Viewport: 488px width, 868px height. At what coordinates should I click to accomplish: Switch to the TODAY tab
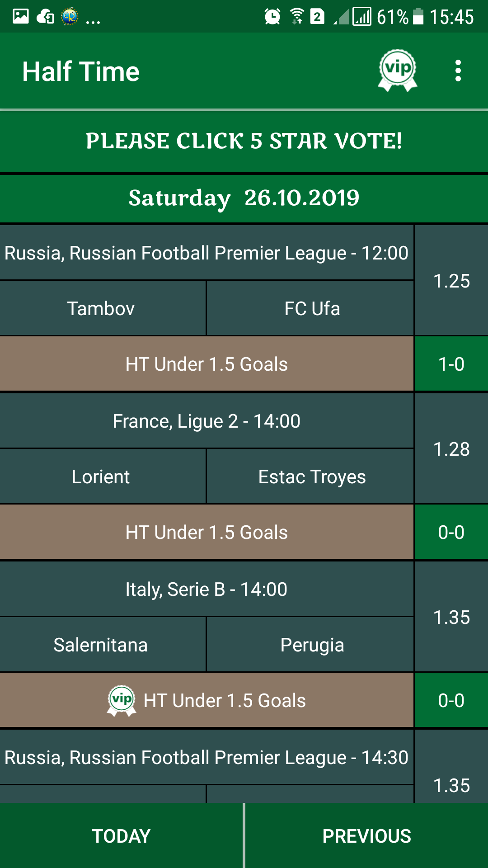pos(121,836)
